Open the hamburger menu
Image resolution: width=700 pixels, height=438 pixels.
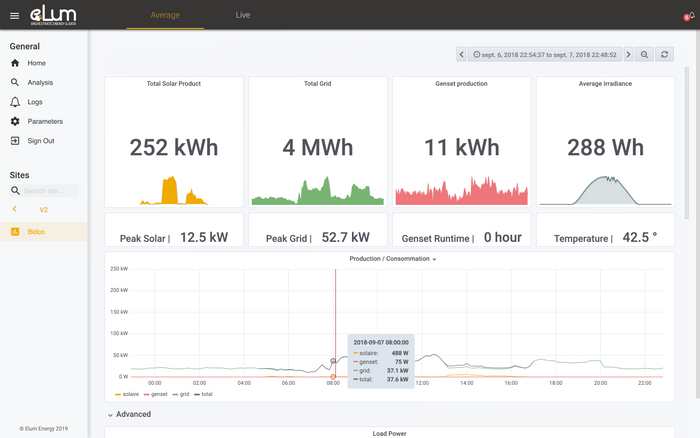(x=14, y=16)
